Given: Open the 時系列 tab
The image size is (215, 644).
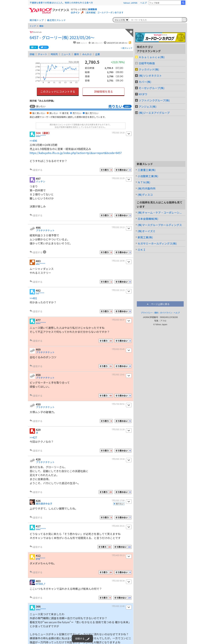Looking at the screenshot, I should (54, 54).
